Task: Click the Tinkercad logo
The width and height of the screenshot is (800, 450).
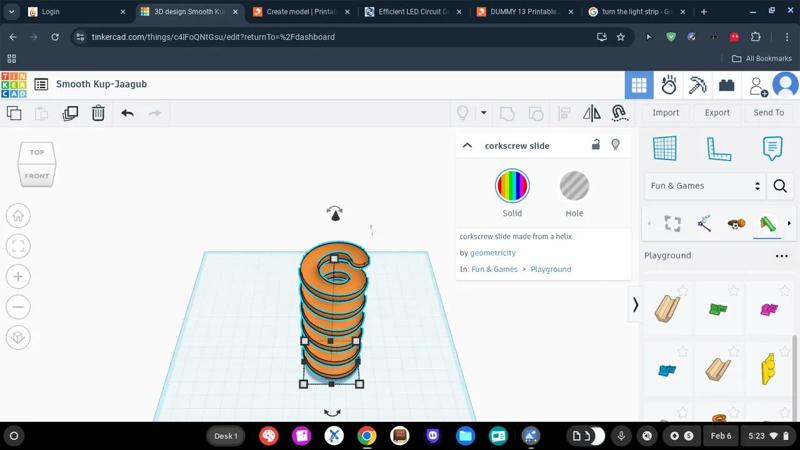Action: pyautogui.click(x=14, y=85)
